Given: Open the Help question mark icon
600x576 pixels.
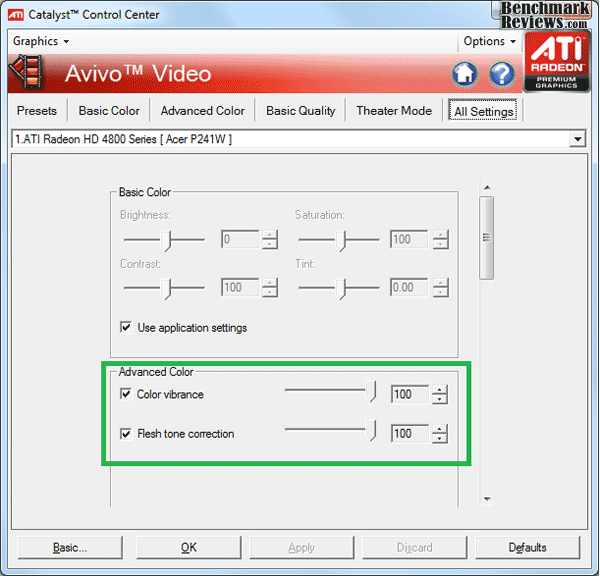Looking at the screenshot, I should point(502,74).
